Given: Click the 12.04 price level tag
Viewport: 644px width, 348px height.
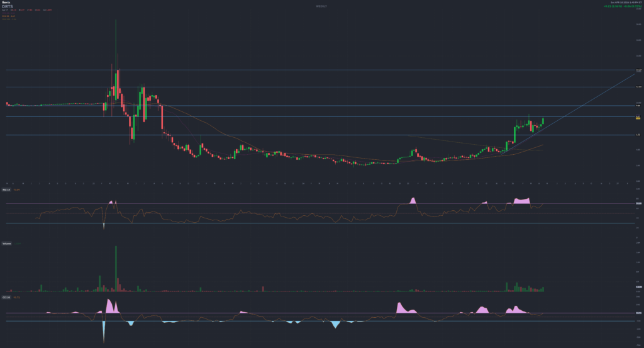Looking at the screenshot, I should point(639,87).
